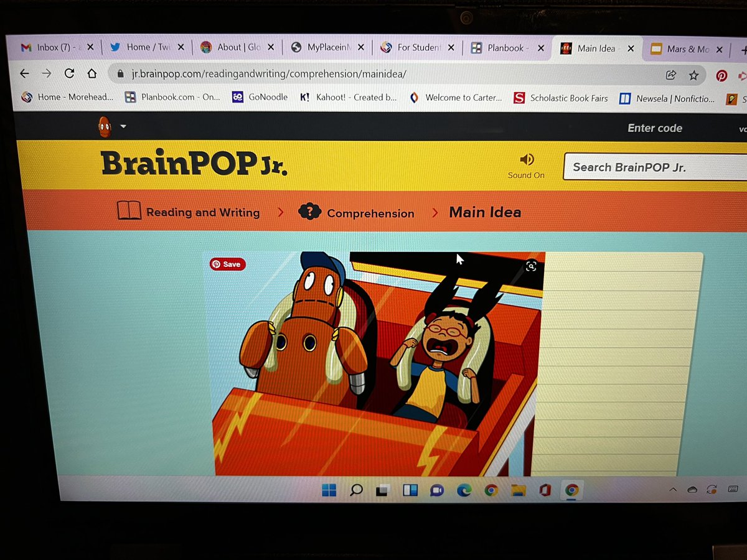The image size is (747, 560).
Task: Bookmark this page with the star icon
Action: [693, 75]
